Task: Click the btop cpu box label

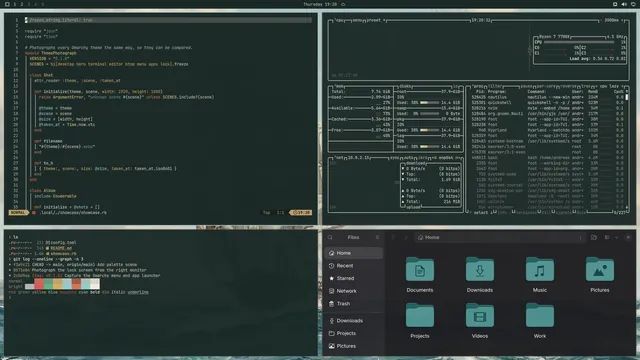Action: click(x=340, y=20)
